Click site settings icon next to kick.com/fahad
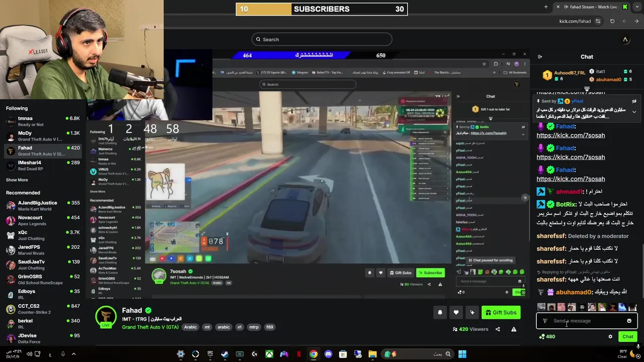 pos(598,21)
